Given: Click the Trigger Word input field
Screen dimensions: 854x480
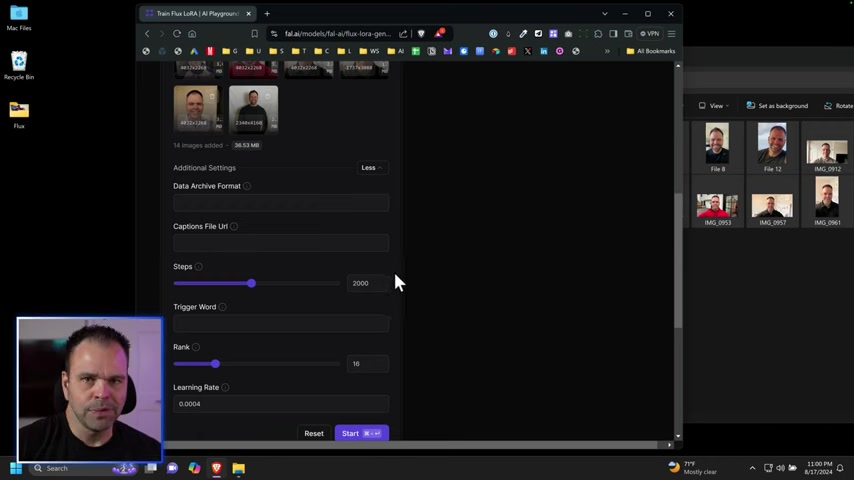Looking at the screenshot, I should 281,324.
